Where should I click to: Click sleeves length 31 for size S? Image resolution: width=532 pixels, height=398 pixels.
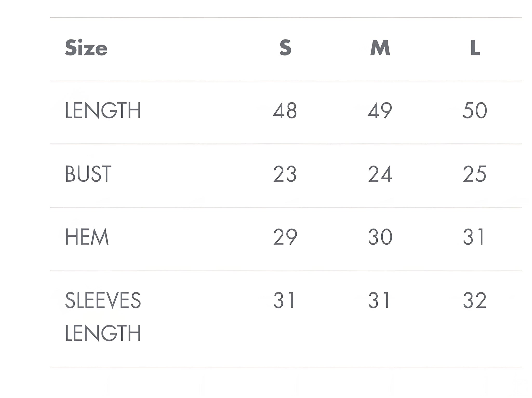(284, 300)
